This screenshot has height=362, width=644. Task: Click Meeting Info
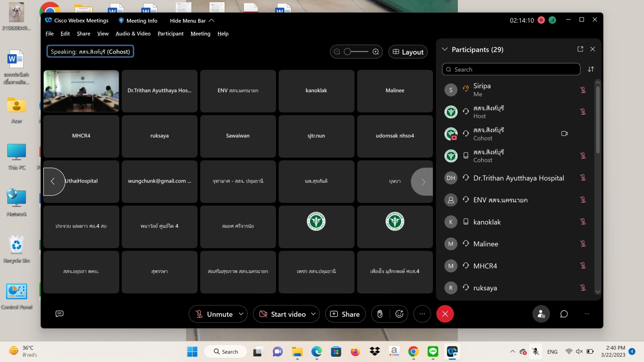click(138, 20)
